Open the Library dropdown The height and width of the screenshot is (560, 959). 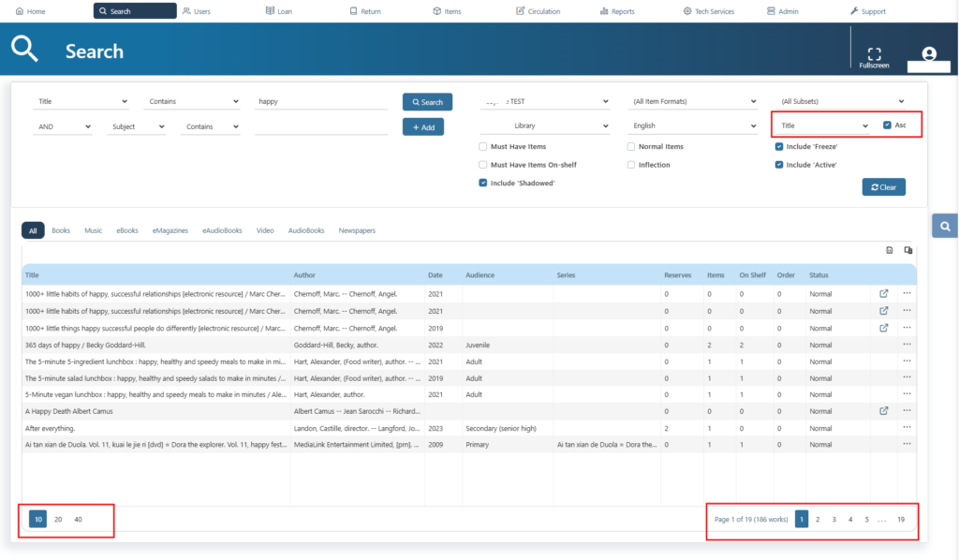tap(545, 125)
